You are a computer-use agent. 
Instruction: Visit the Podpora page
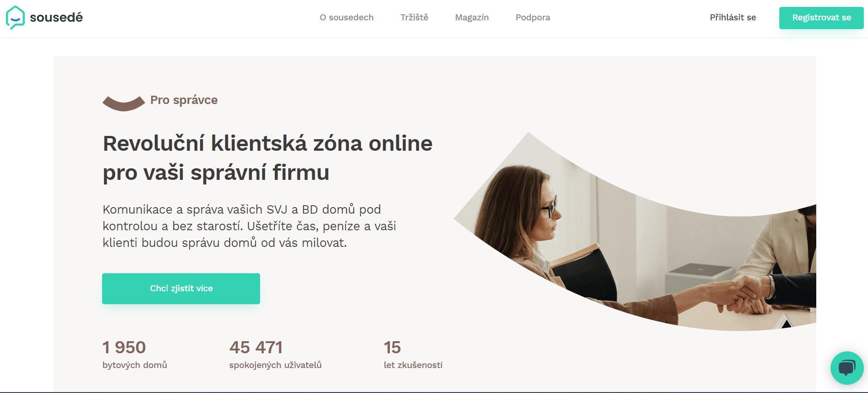pyautogui.click(x=533, y=18)
